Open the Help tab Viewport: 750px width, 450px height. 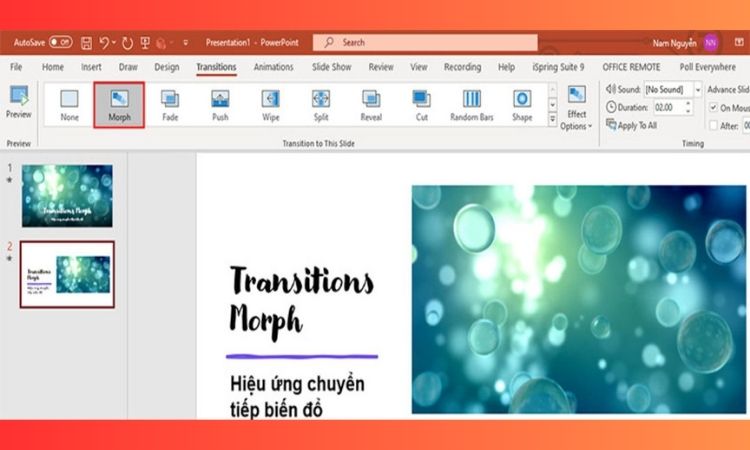click(506, 67)
